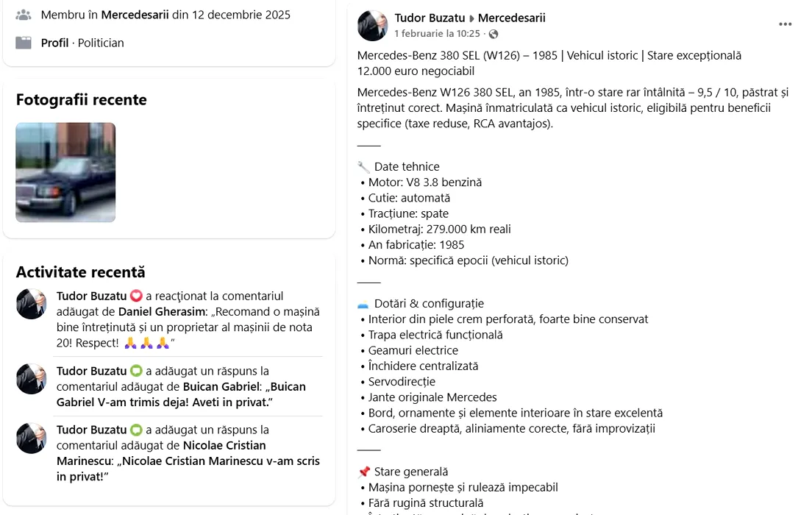Click avatar beside the Daniel Gherasim activity
812x515 pixels.
32,304
